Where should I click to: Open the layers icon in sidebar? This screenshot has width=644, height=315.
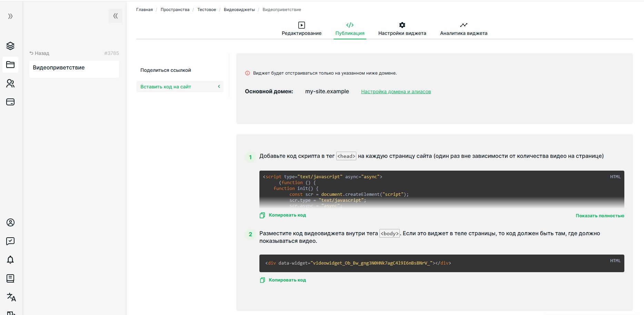(10, 46)
